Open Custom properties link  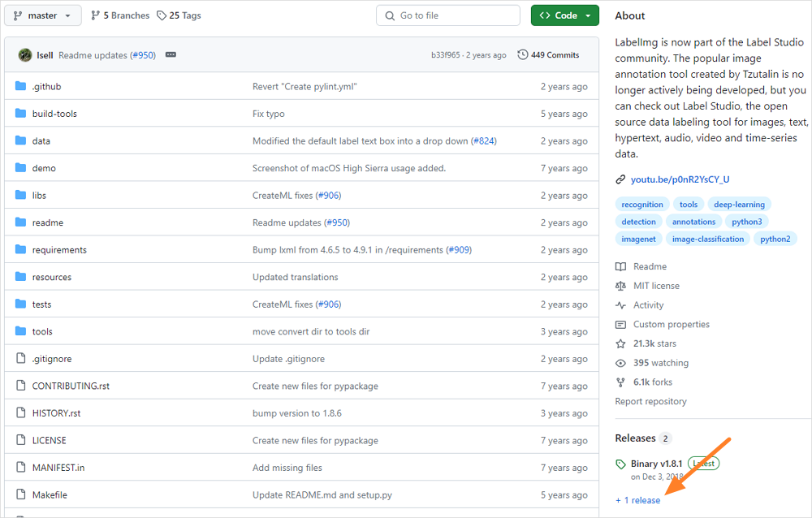tap(672, 324)
